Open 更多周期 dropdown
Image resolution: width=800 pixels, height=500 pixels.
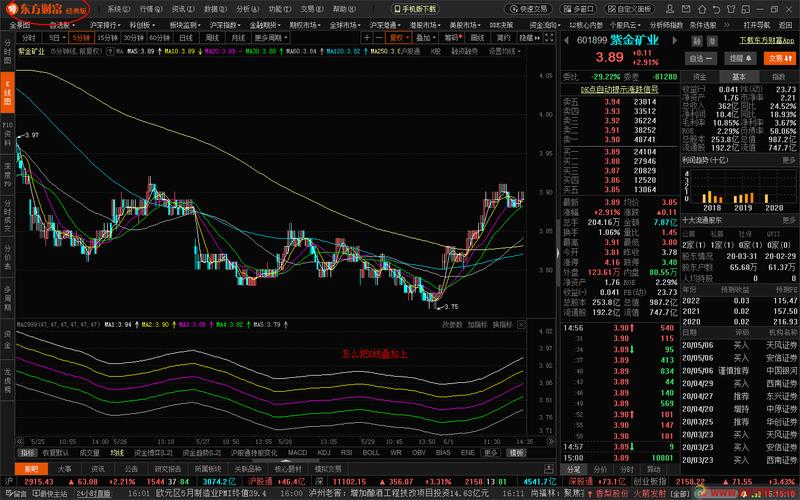click(x=271, y=37)
